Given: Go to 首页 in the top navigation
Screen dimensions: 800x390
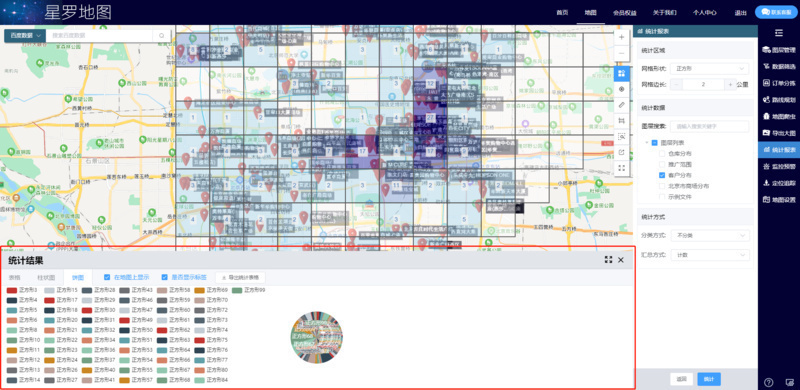Looking at the screenshot, I should tap(562, 12).
